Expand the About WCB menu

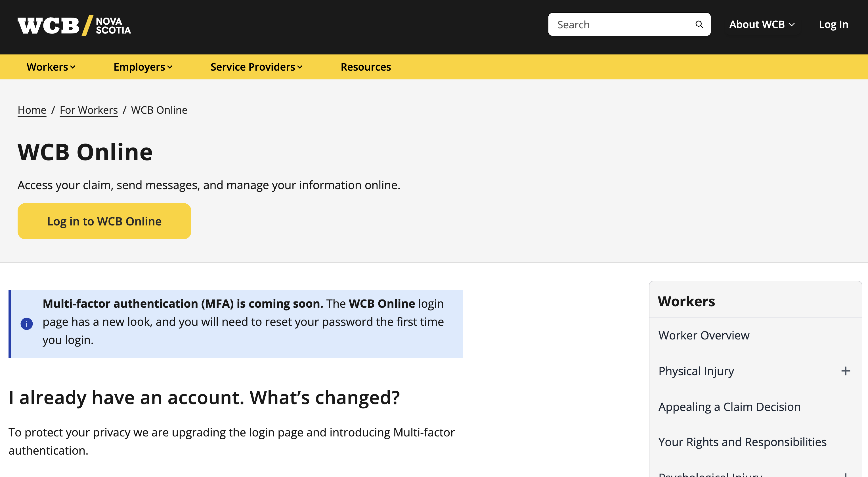click(x=762, y=24)
